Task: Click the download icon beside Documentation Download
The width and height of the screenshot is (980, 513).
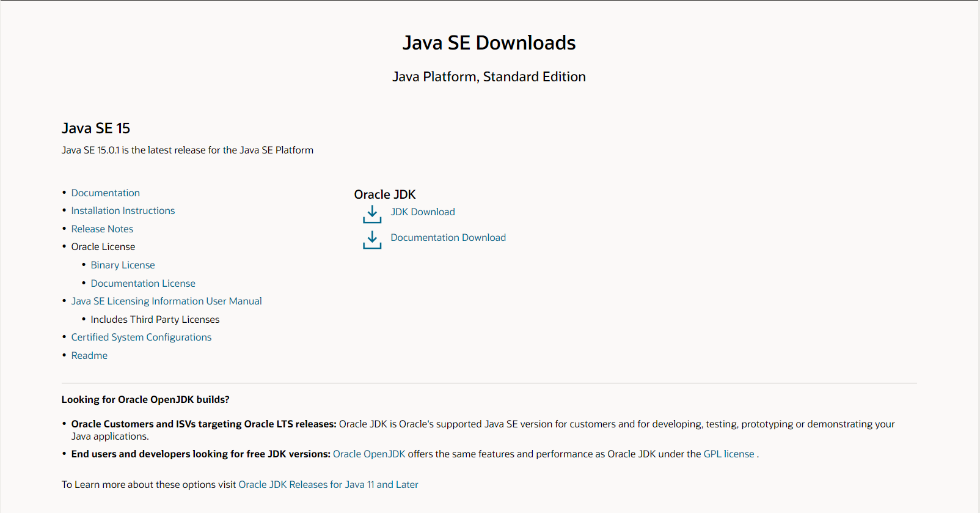Action: [x=372, y=240]
